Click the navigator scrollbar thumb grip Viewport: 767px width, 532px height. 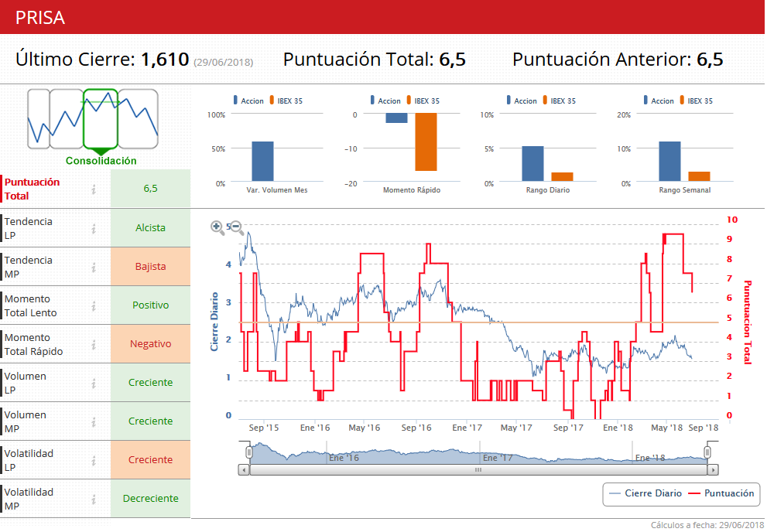pos(478,470)
